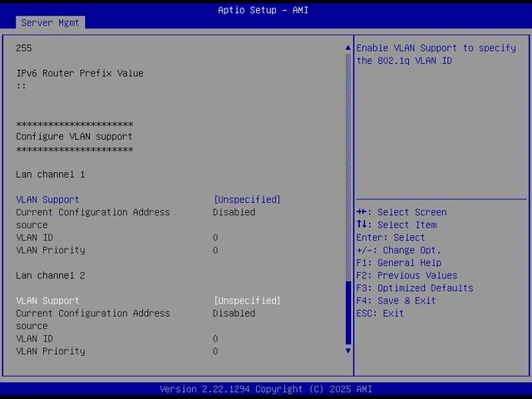Click the F1: General Help hint

click(x=399, y=263)
